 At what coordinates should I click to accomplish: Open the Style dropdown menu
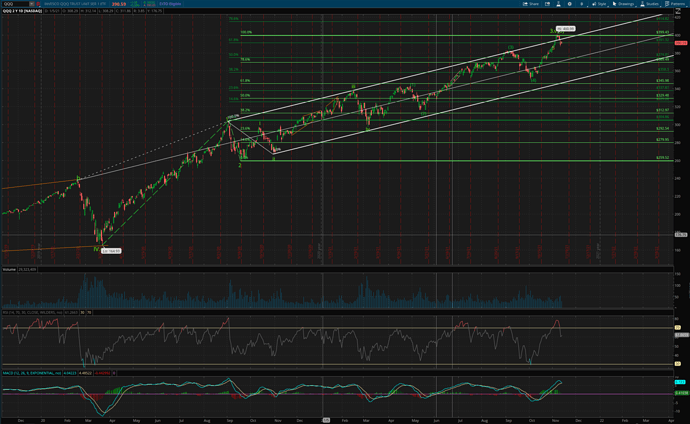point(599,4)
